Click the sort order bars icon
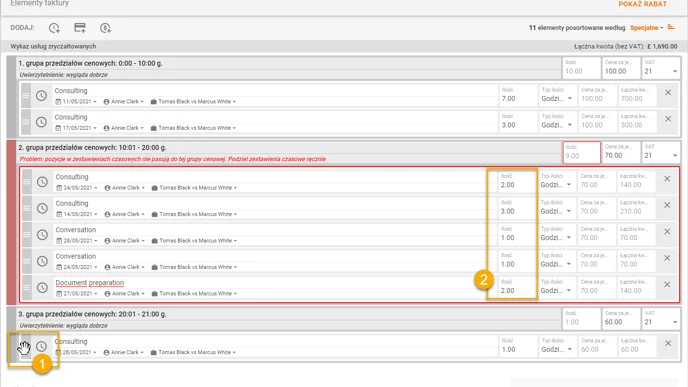This screenshot has width=688, height=387. tap(671, 27)
